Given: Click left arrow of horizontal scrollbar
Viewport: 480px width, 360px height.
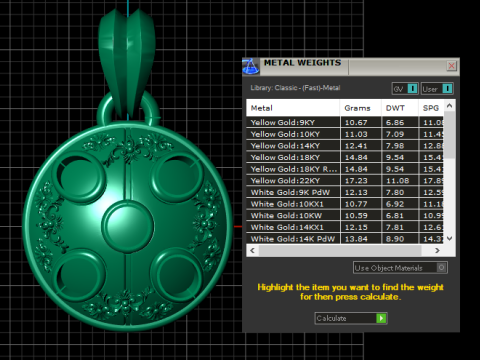Looking at the screenshot, I should [252, 250].
